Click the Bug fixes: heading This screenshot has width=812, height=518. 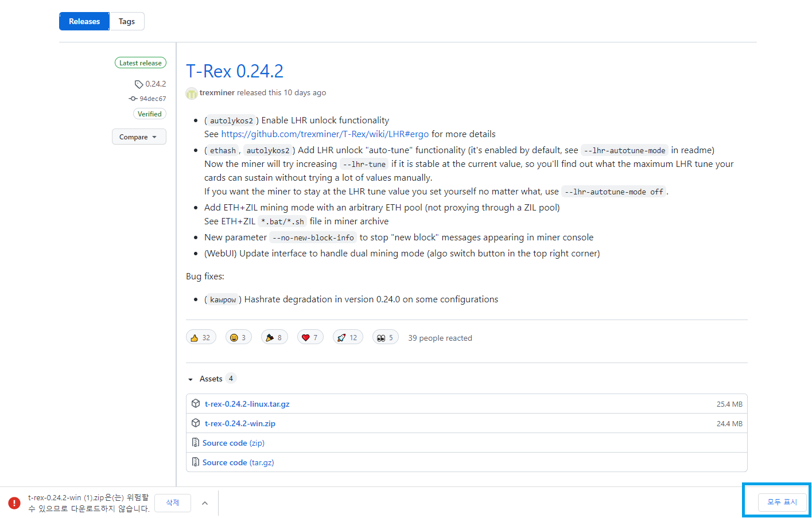point(205,276)
